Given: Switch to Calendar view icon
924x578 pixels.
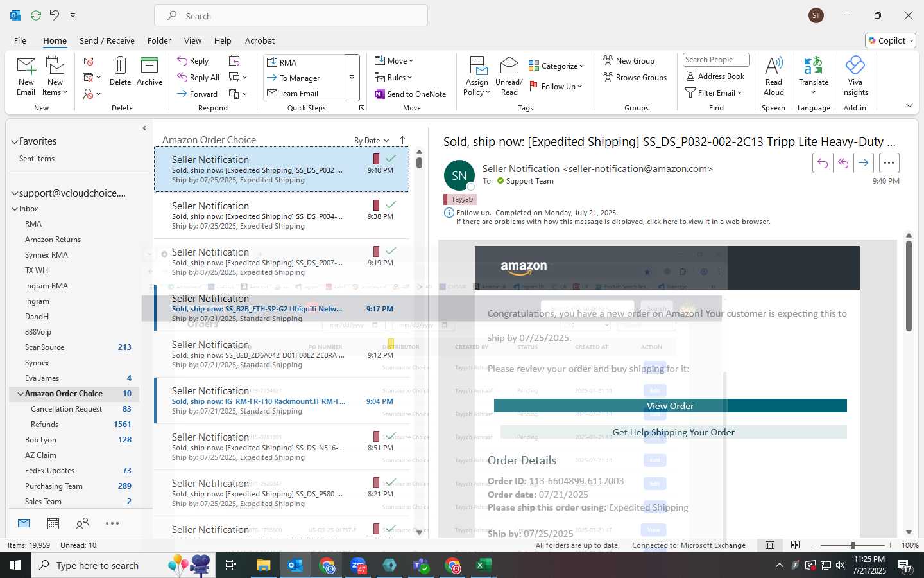Looking at the screenshot, I should (53, 523).
